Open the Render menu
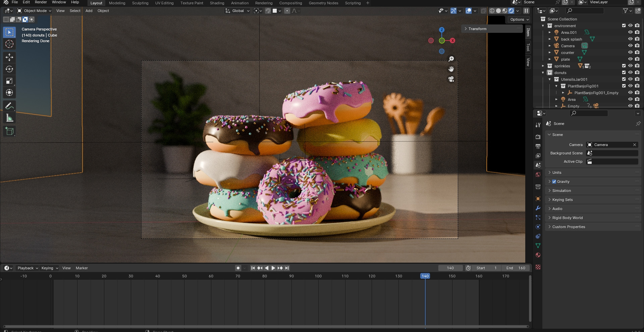The height and width of the screenshot is (332, 644). tap(41, 2)
